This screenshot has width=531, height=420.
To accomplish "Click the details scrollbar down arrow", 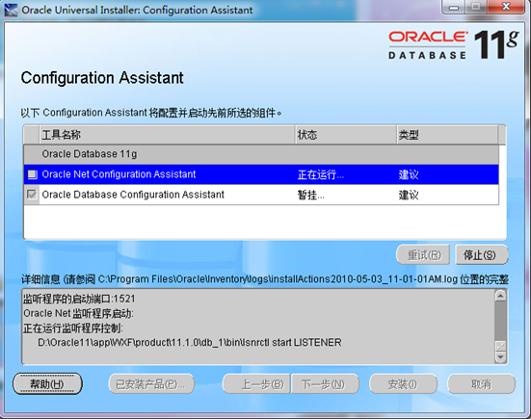I will 500,357.
